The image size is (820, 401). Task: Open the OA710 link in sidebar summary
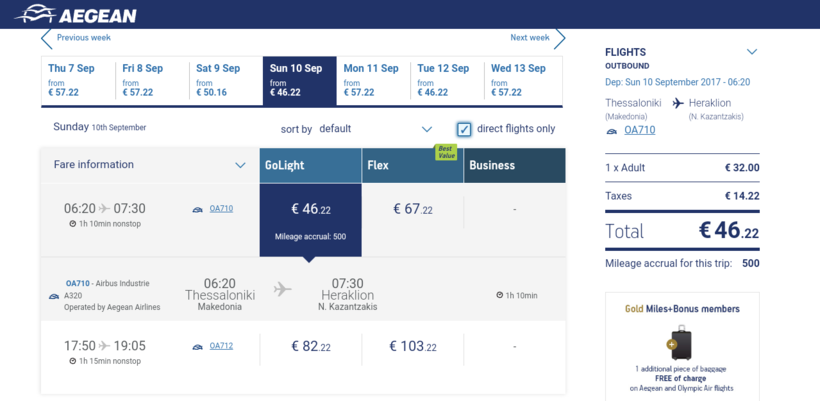click(x=640, y=130)
